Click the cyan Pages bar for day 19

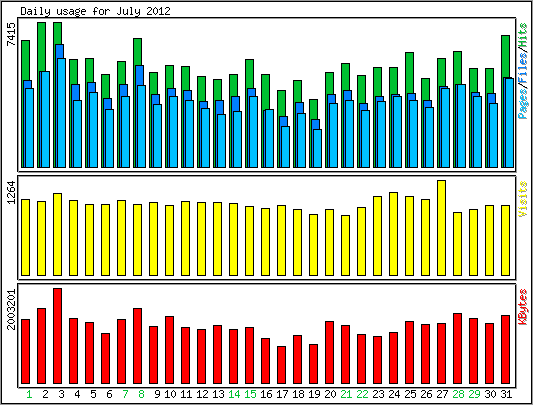click(x=317, y=148)
